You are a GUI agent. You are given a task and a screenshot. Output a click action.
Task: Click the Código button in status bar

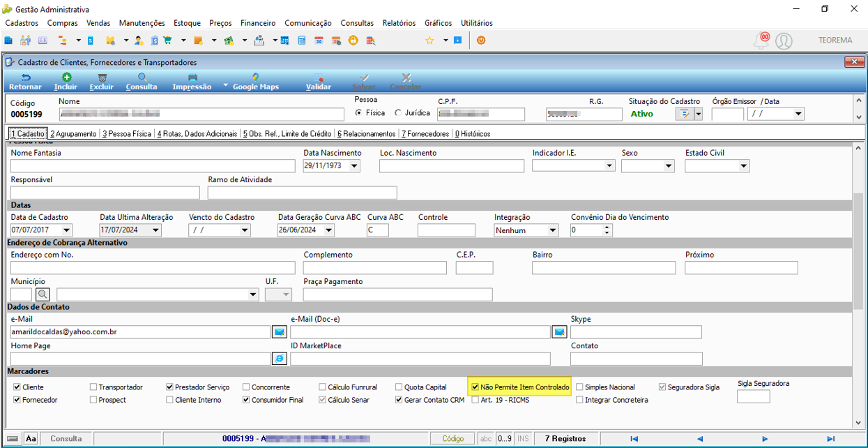pyautogui.click(x=453, y=439)
